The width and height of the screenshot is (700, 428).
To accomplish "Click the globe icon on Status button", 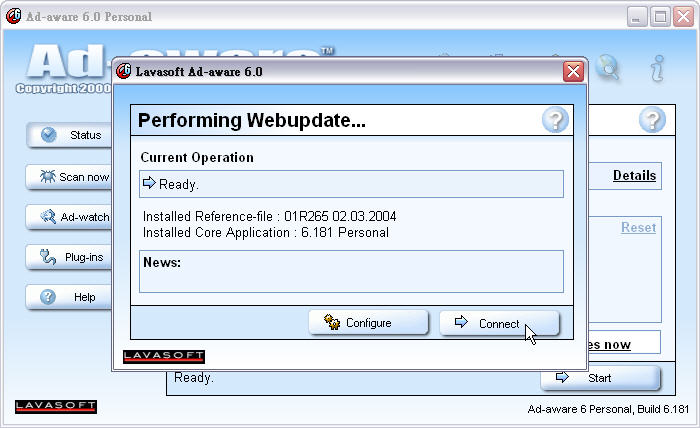I will click(49, 134).
